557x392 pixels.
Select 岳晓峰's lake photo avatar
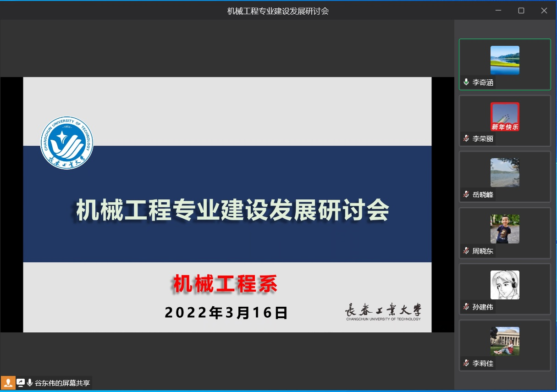point(505,172)
